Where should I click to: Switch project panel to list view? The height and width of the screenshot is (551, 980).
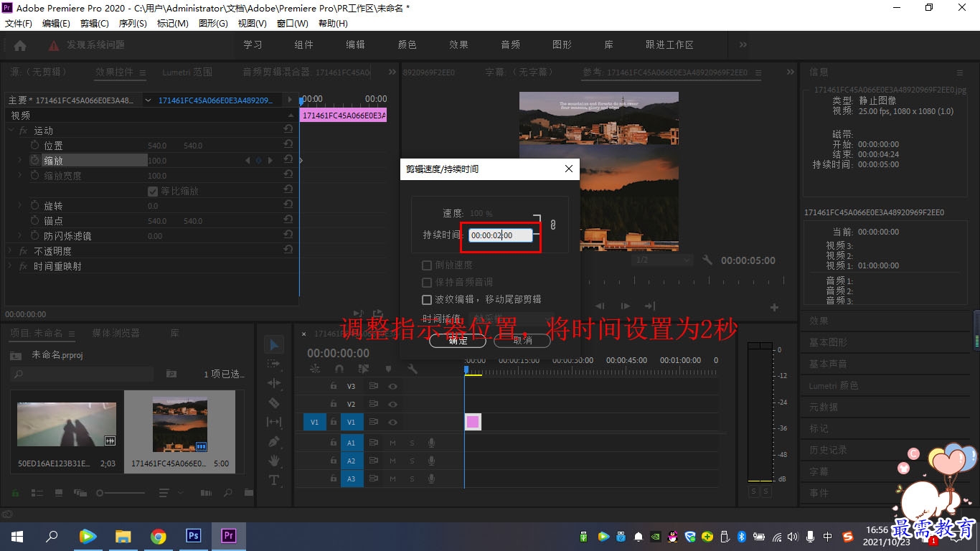[37, 493]
